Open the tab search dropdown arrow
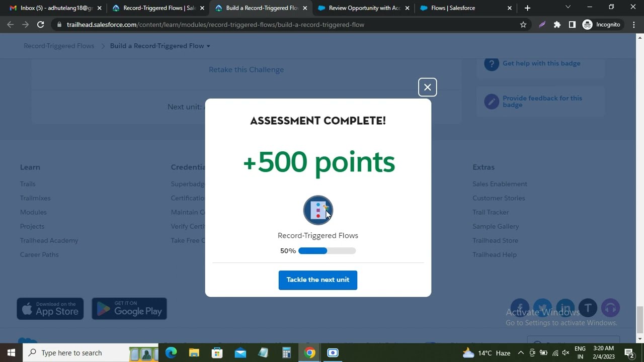This screenshot has height=362, width=644. pos(568,7)
